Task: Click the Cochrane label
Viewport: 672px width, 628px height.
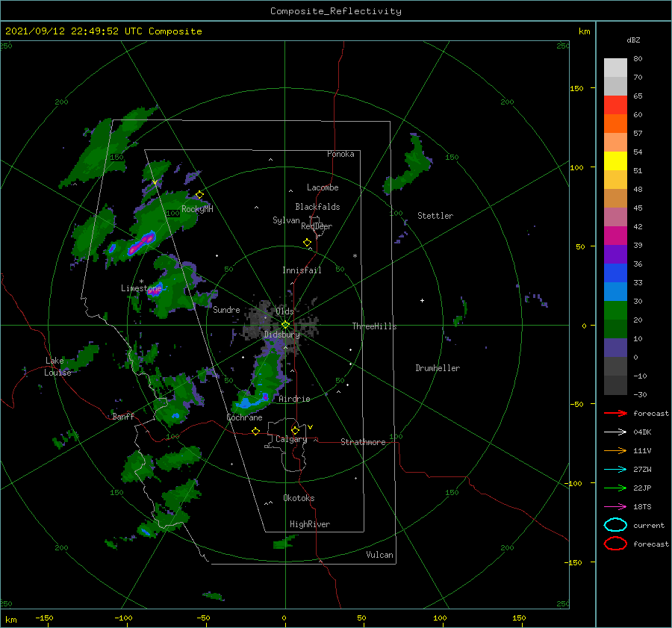Action: click(244, 417)
